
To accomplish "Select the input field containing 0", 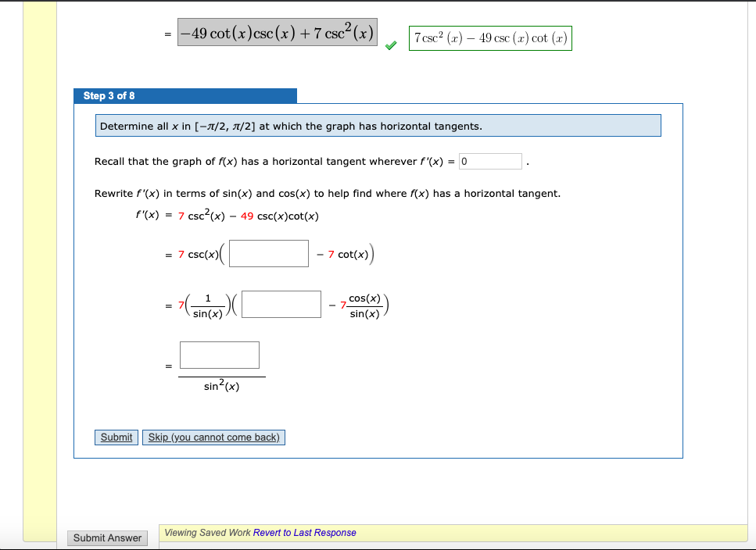I will pyautogui.click(x=490, y=161).
